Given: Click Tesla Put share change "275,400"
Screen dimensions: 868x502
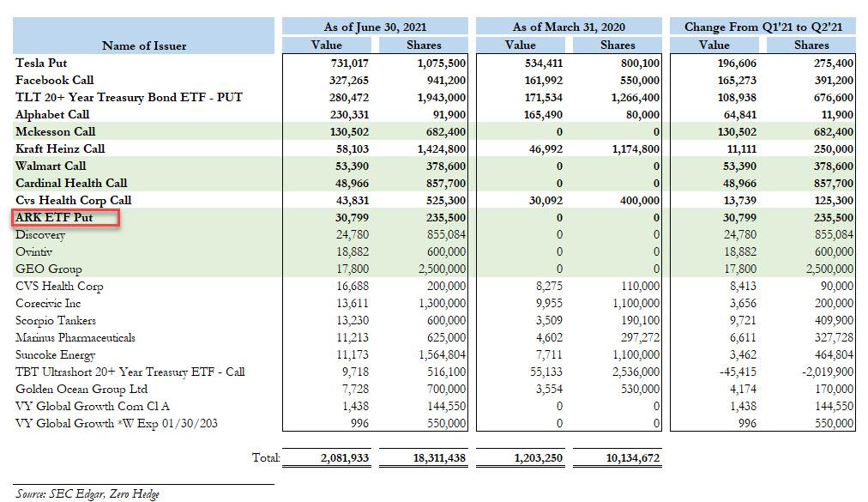Looking at the screenshot, I should 834,64.
